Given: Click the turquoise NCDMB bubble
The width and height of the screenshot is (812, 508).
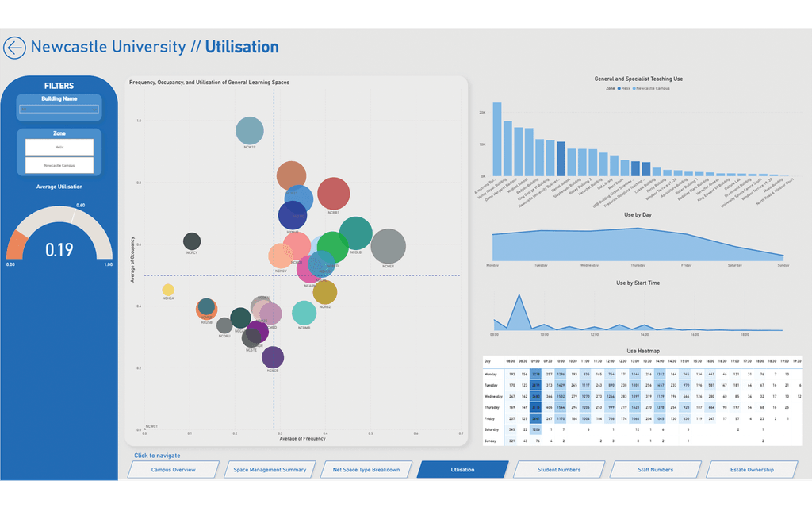Looking at the screenshot, I should pyautogui.click(x=304, y=313).
